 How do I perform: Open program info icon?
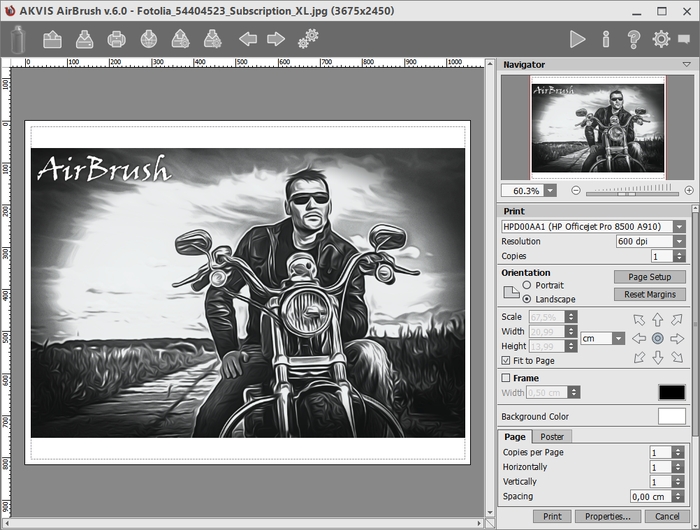(x=606, y=39)
